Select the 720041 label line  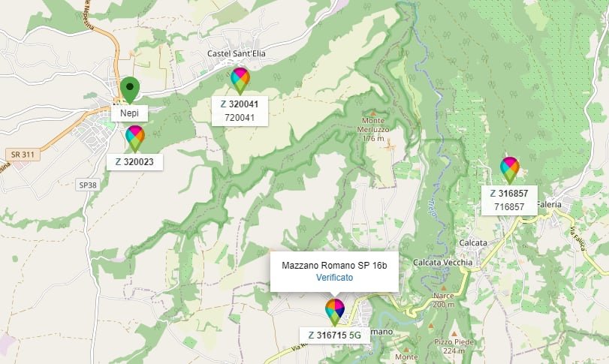(240, 118)
